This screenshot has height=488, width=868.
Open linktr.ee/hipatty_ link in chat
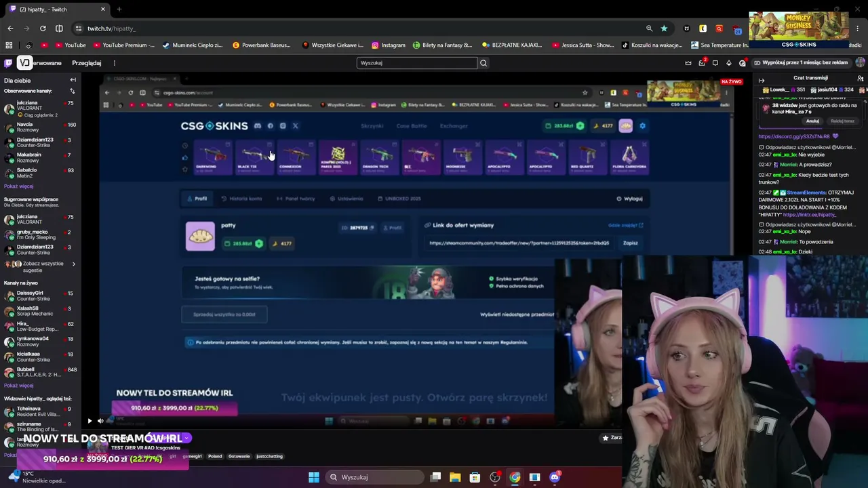coord(810,215)
